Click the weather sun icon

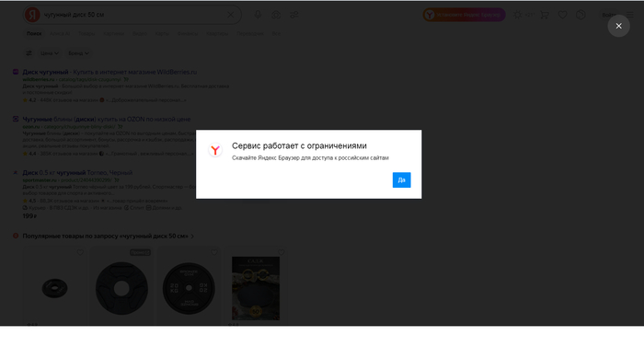518,15
